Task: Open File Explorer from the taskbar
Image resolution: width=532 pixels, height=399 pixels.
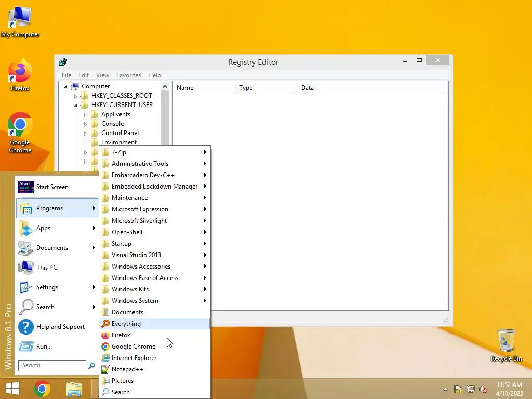Action: point(74,389)
